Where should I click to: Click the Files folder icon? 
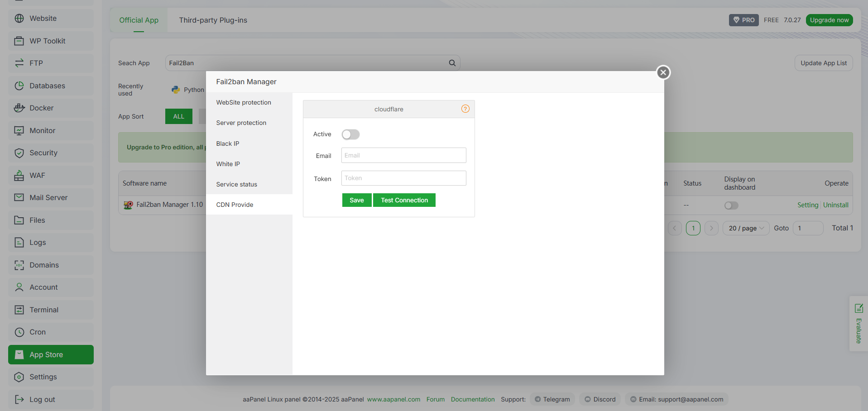(19, 220)
